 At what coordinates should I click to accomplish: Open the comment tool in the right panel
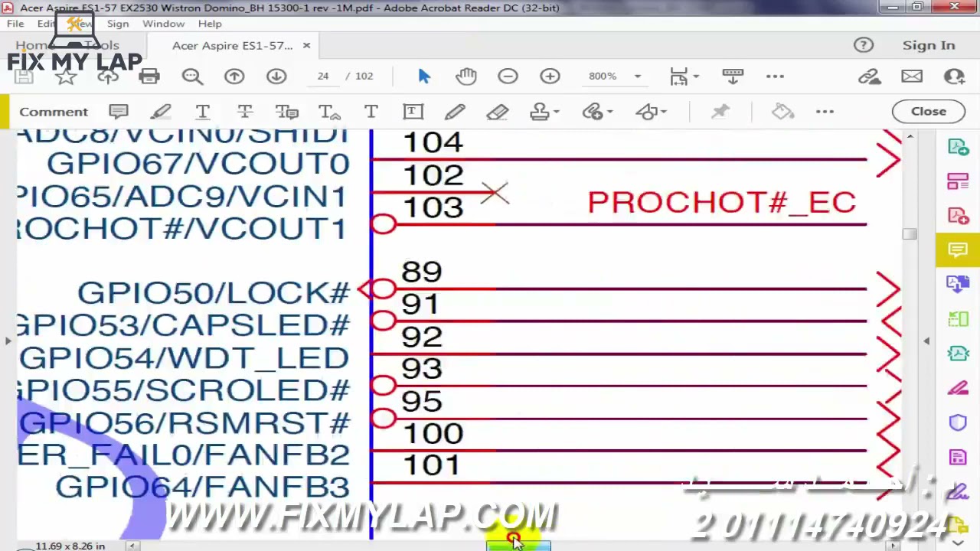958,250
